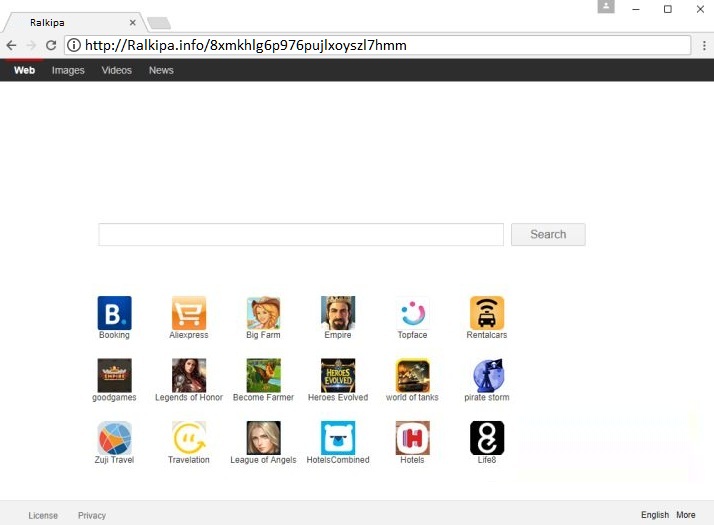
Task: Click the browser forward arrow
Action: click(x=31, y=45)
